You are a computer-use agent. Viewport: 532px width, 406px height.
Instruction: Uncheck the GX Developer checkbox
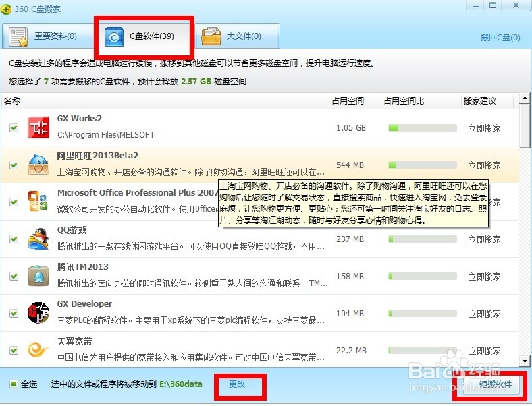14,313
